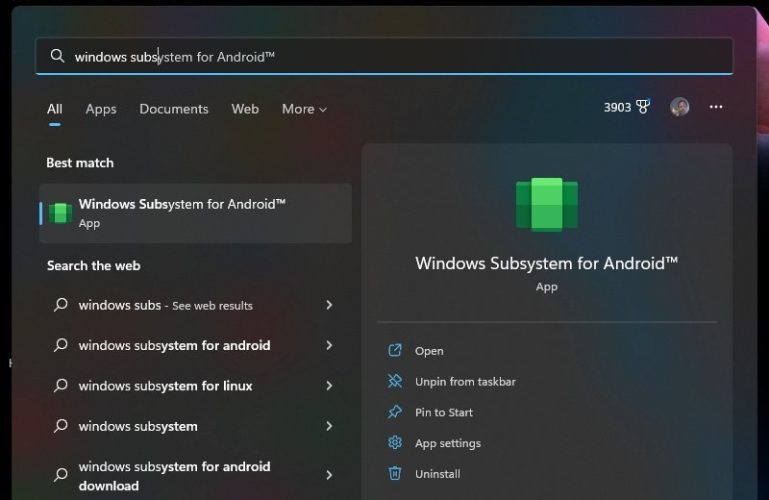Click magnifier icon beside 'windows subsystem for android'
Screen dimensions: 769x500
click(x=60, y=345)
